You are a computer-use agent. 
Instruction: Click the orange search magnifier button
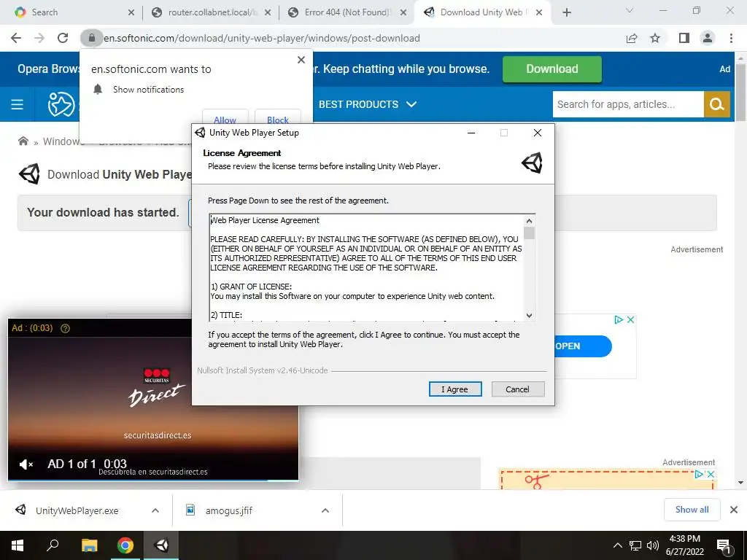(717, 104)
